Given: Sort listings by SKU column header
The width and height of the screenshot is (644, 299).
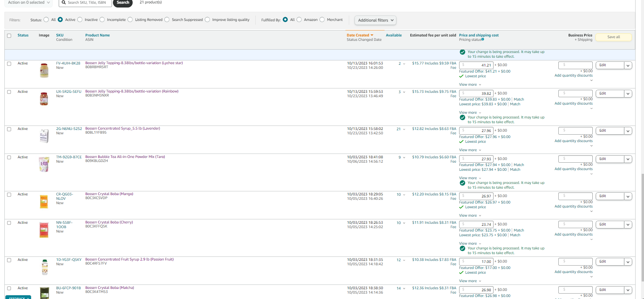Looking at the screenshot, I should 60,35.
